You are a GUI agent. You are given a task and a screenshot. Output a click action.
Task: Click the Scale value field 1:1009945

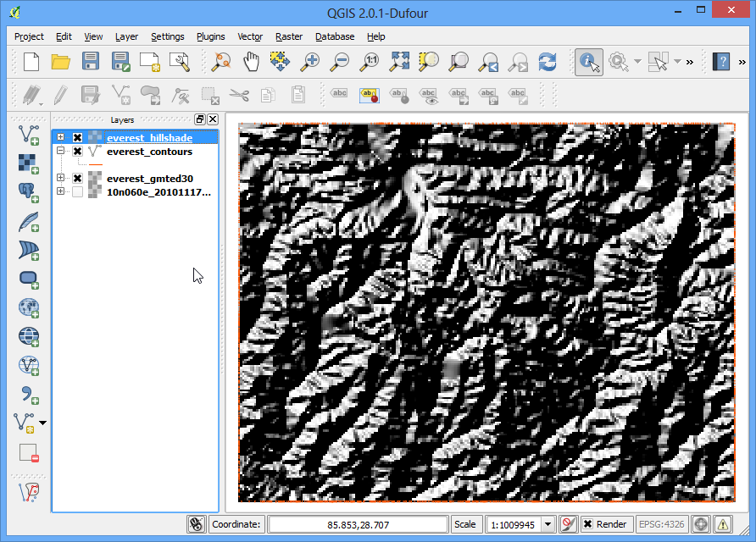click(514, 524)
